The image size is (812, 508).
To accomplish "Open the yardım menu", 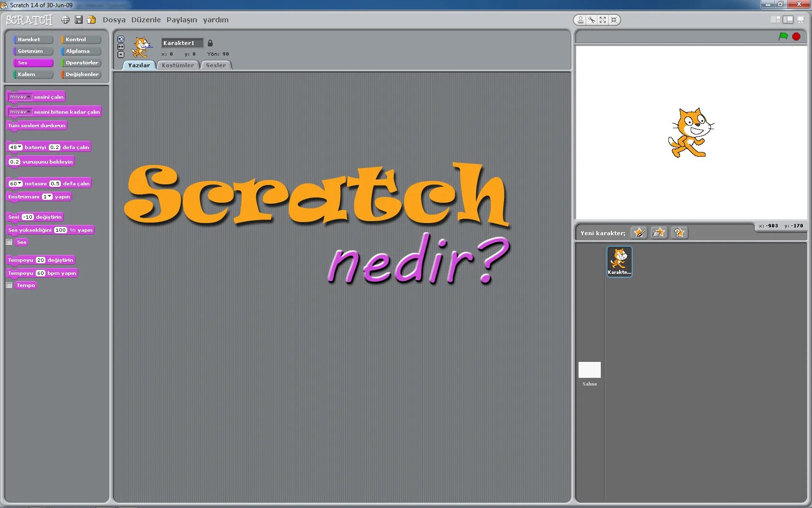I will [x=216, y=20].
